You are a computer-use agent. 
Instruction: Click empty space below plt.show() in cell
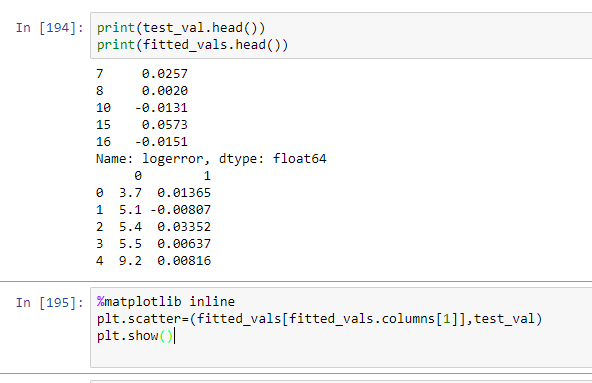click(x=340, y=355)
